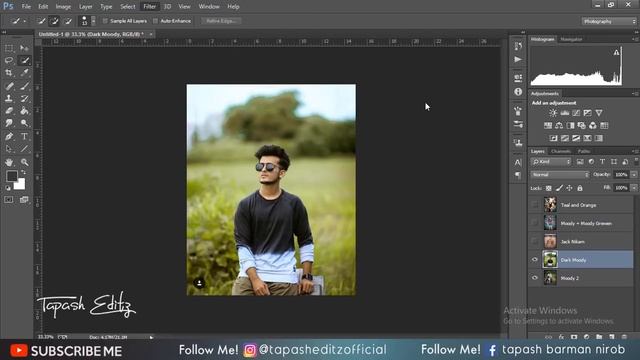Select the Eyedropper tool
The height and width of the screenshot is (360, 640).
click(24, 73)
